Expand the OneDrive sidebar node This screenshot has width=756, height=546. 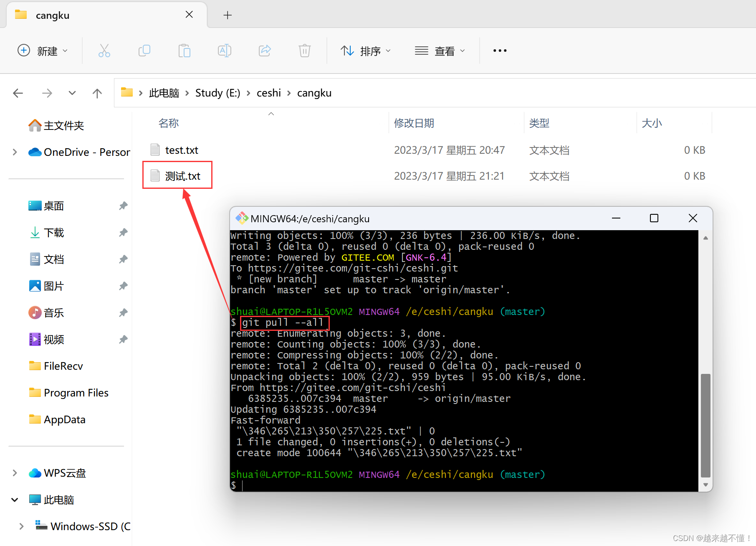click(15, 152)
